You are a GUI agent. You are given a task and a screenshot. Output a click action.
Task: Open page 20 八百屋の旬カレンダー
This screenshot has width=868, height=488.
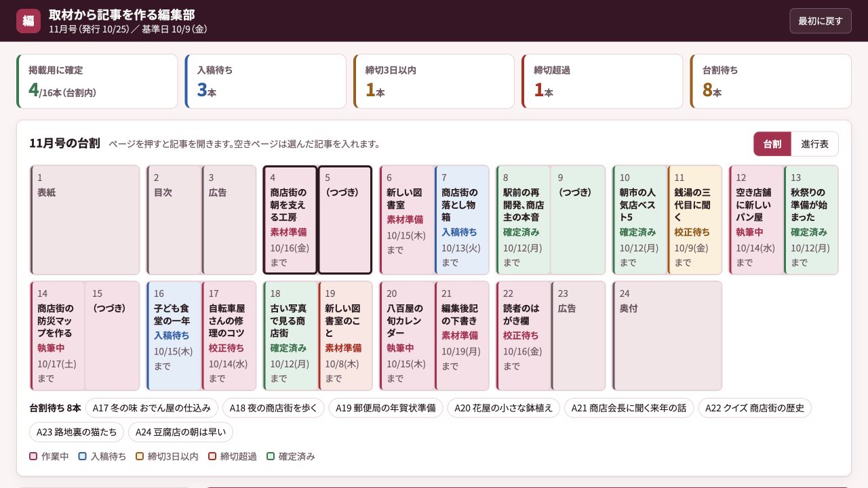point(407,336)
